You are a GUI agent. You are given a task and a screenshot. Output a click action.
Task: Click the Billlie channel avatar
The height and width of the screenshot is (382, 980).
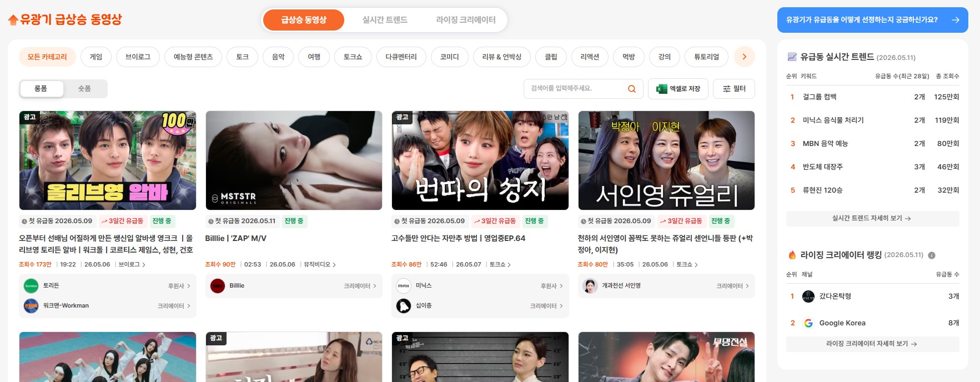tap(218, 286)
